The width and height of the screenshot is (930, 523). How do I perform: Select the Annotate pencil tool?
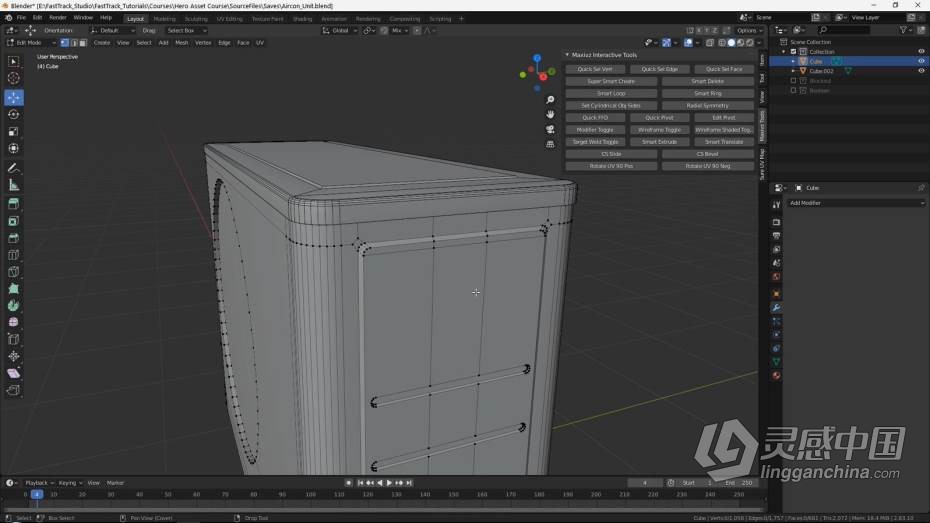tap(14, 168)
